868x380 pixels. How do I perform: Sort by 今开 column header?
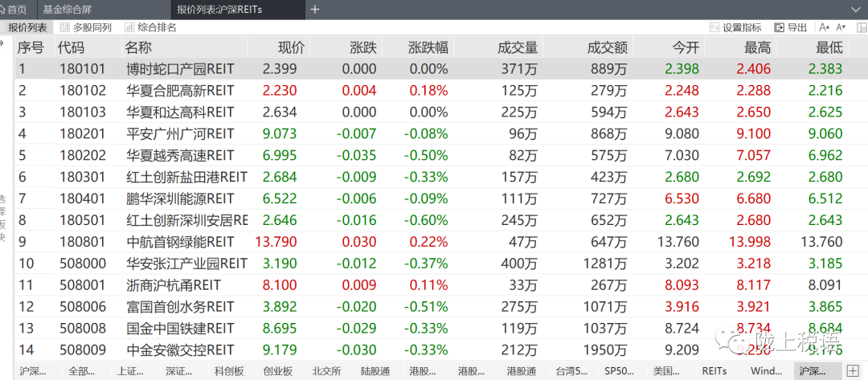tap(686, 48)
